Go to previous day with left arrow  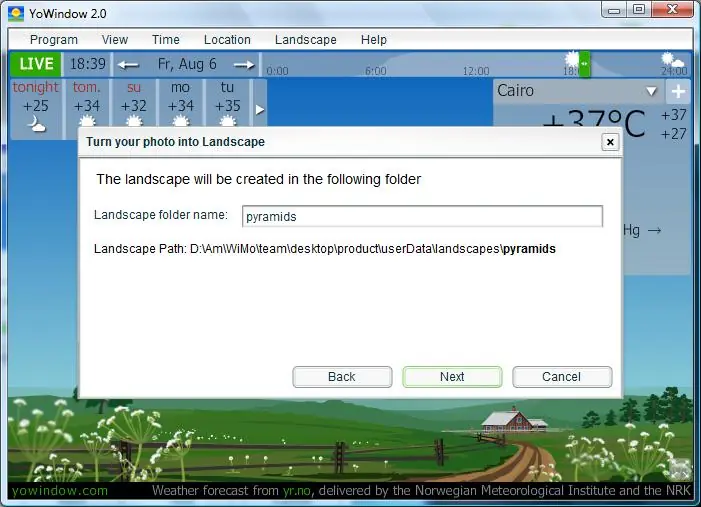[128, 65]
